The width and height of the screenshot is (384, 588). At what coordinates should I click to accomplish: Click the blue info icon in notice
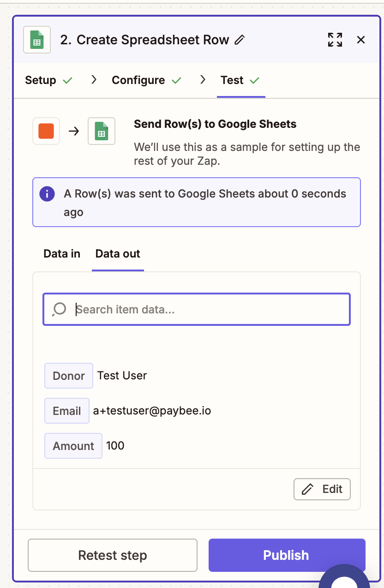pos(47,194)
